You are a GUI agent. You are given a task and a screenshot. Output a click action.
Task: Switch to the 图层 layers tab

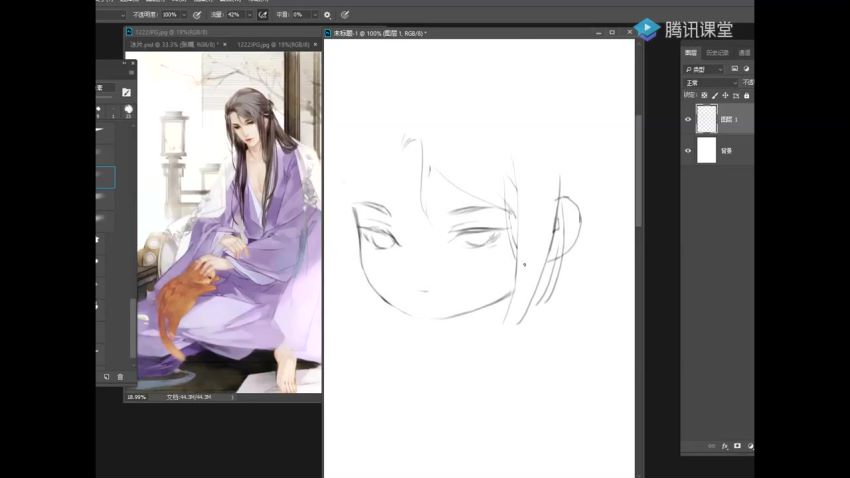point(691,53)
